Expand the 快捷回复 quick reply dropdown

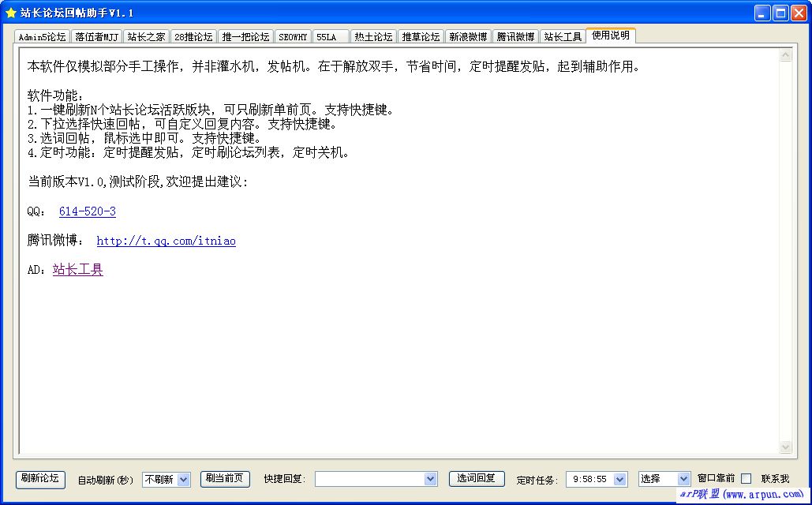pyautogui.click(x=430, y=478)
